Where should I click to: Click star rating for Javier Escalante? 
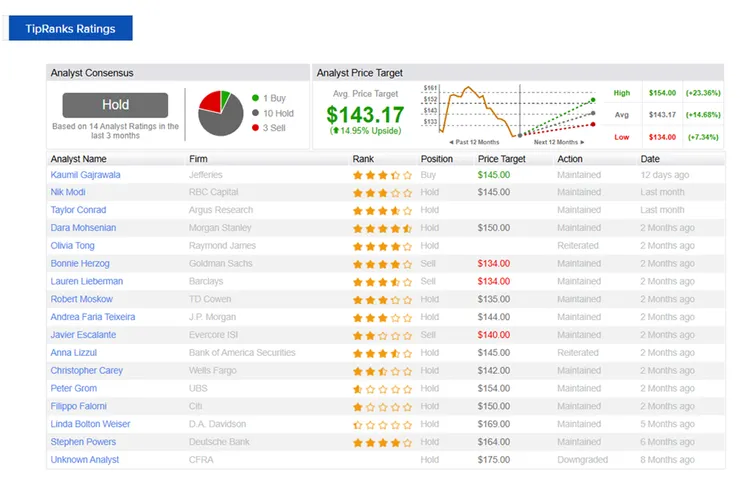[382, 336]
